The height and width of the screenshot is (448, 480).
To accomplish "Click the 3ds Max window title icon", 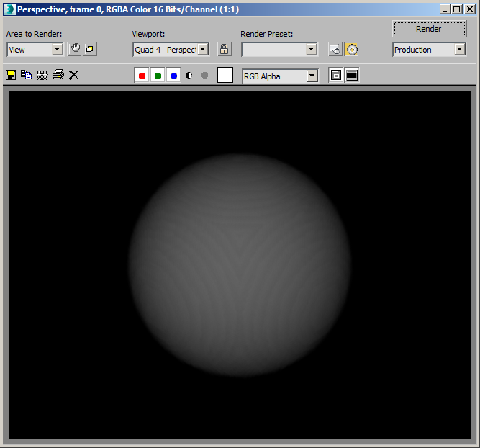I will (x=9, y=9).
